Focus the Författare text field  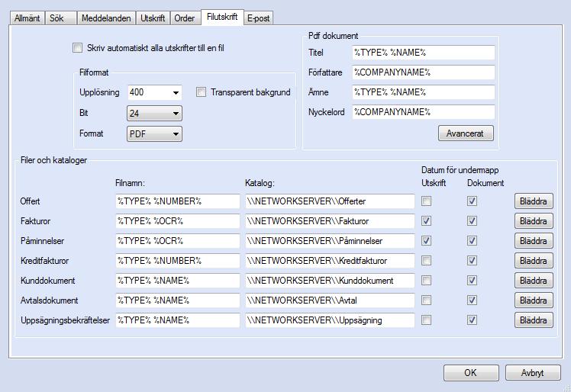click(424, 72)
